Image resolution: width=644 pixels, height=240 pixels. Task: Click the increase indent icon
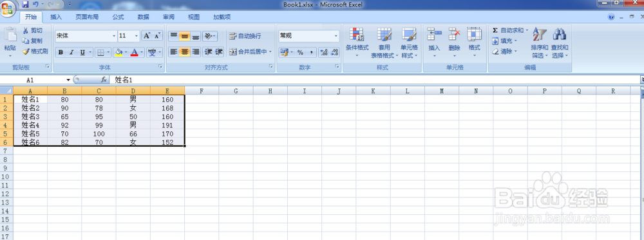tap(219, 51)
